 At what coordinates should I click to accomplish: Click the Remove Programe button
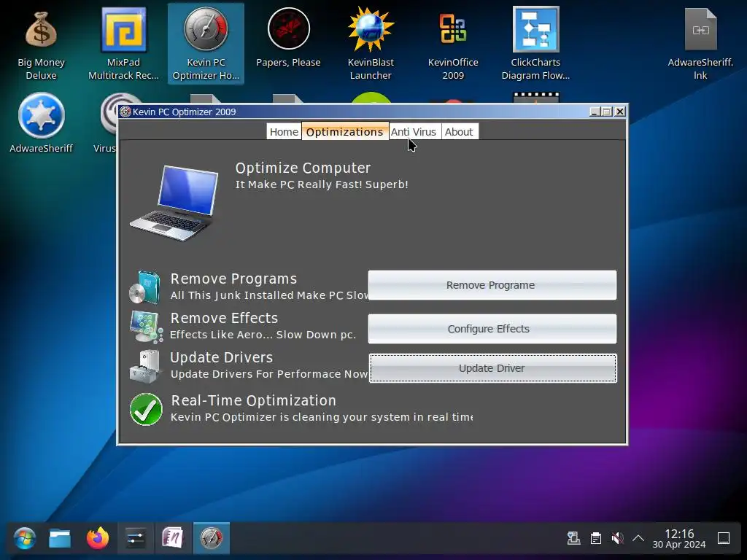(492, 285)
